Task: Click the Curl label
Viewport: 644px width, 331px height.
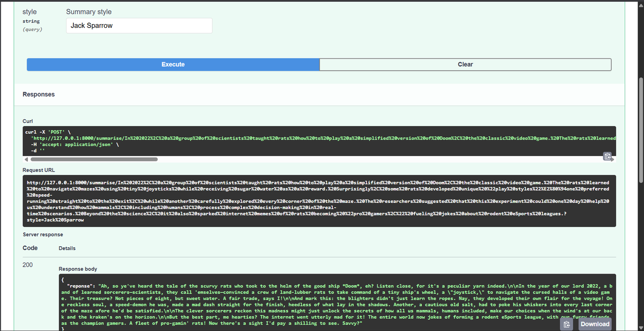Action: [28, 121]
